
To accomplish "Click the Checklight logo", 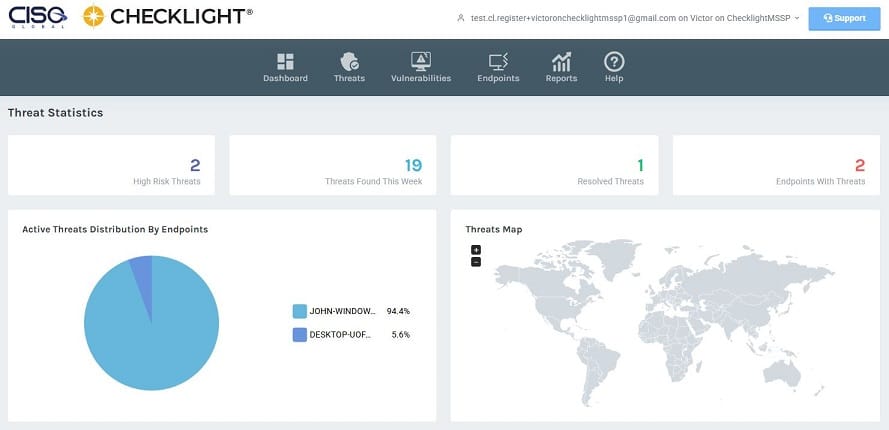I will (167, 17).
